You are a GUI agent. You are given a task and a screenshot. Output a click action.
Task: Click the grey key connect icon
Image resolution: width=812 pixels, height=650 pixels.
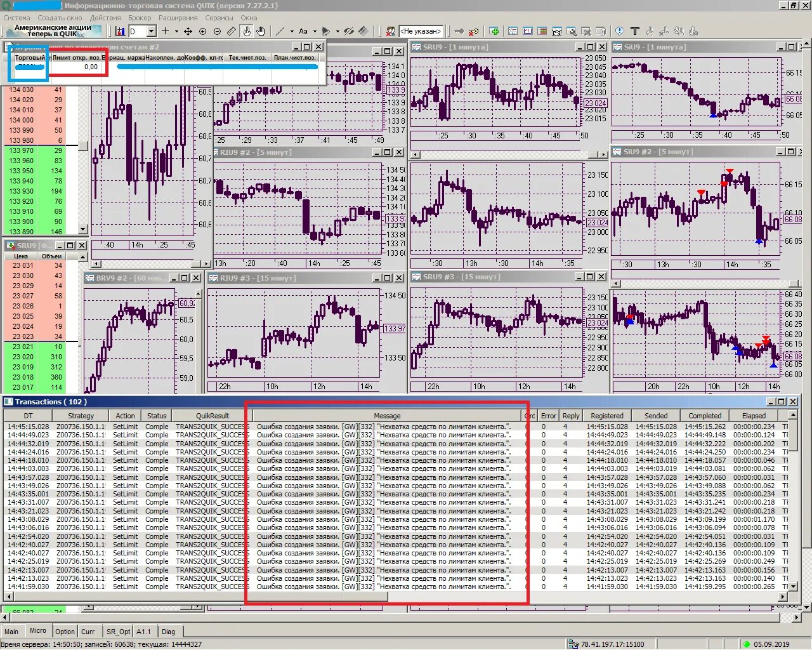(459, 31)
